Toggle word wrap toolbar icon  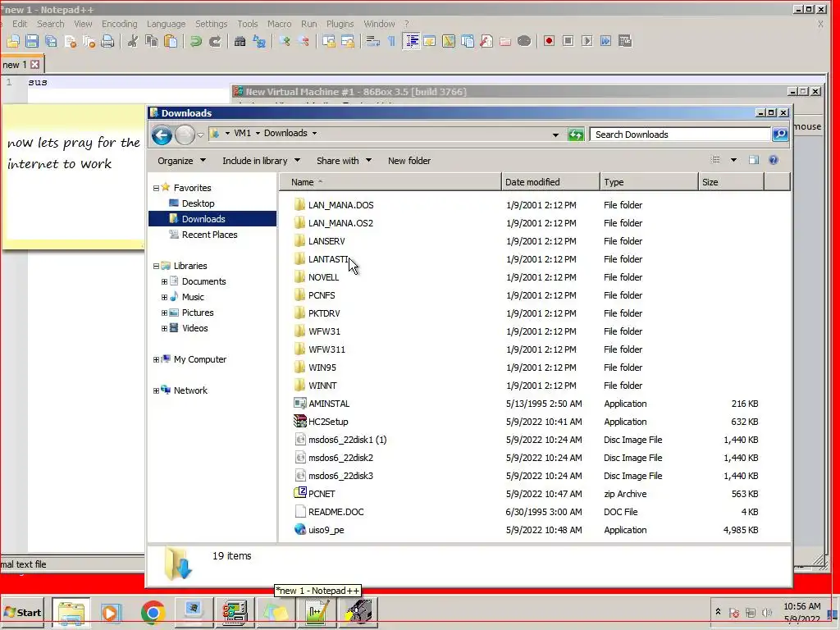pyautogui.click(x=373, y=41)
